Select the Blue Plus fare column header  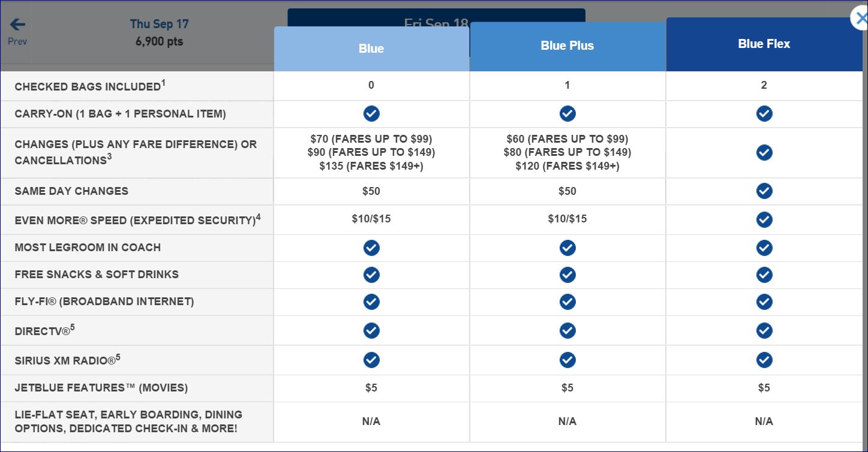pos(567,46)
